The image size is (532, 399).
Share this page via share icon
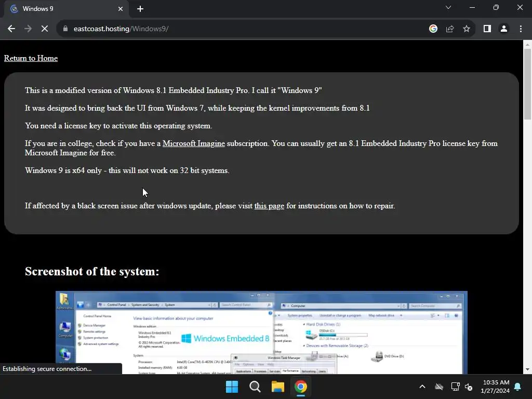tap(450, 29)
